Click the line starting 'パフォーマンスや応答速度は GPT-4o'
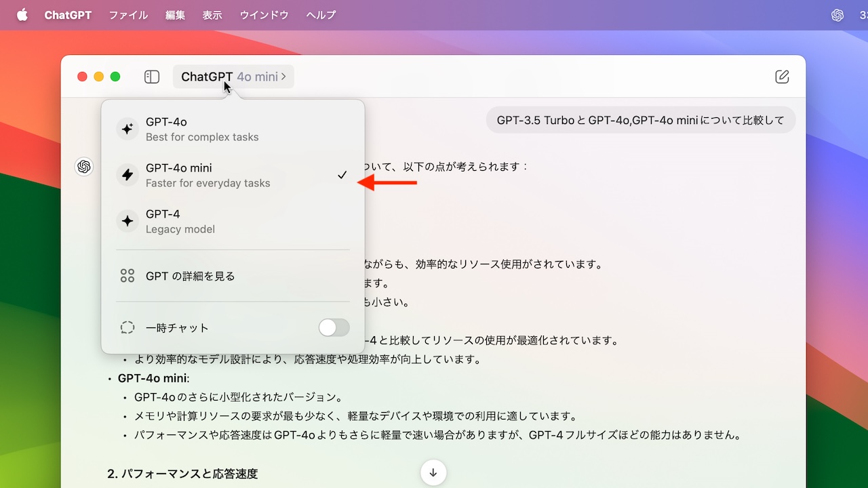The height and width of the screenshot is (488, 868). click(437, 435)
